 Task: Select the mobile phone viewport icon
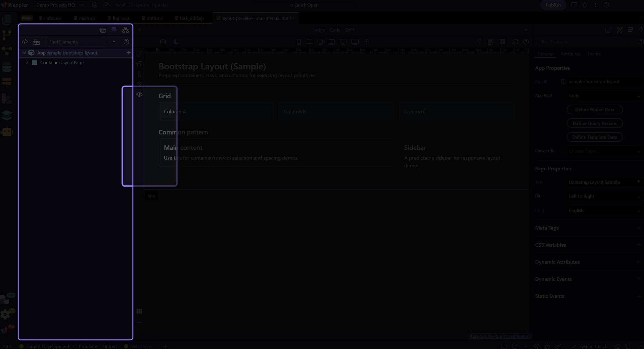(299, 42)
